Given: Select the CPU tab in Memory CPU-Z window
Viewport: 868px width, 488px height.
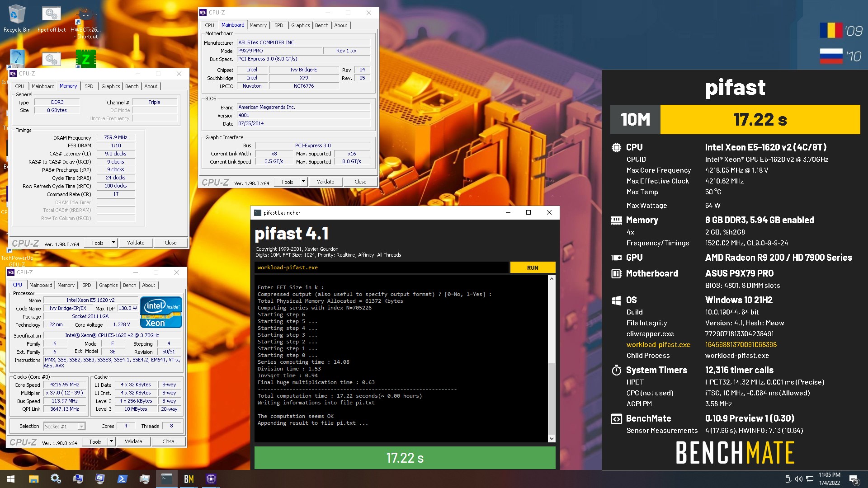Looking at the screenshot, I should point(19,86).
